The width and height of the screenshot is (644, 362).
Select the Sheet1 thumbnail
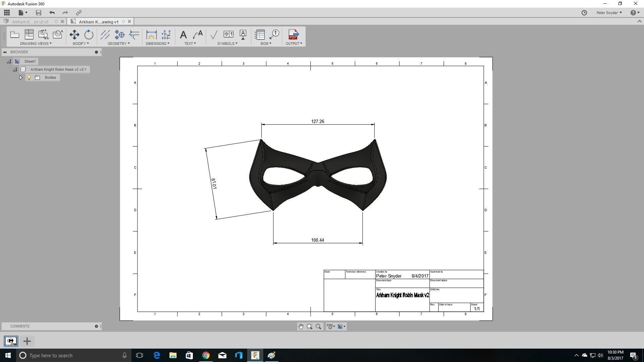pos(11,341)
